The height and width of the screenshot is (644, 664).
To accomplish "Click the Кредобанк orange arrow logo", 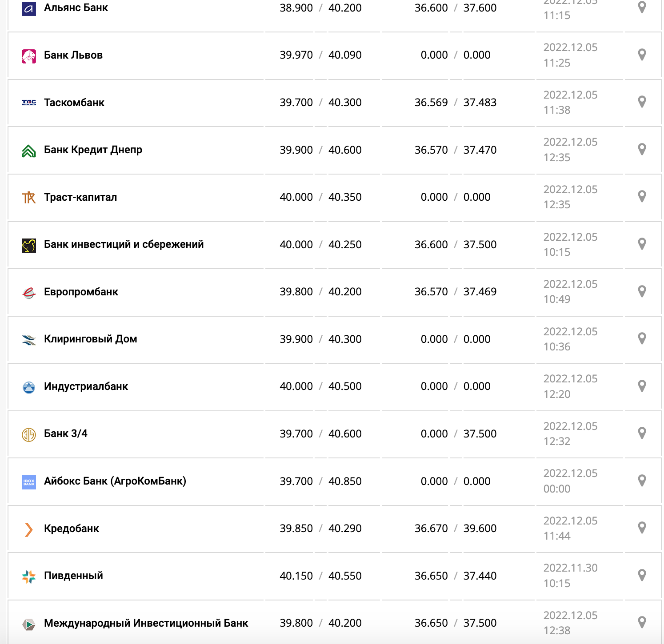I will [x=29, y=529].
